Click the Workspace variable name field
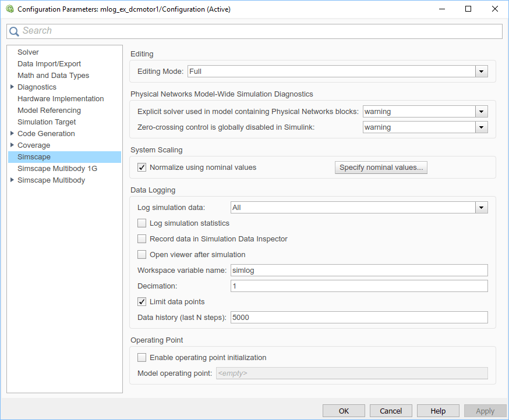Viewport: 509px width, 420px height. pos(359,270)
